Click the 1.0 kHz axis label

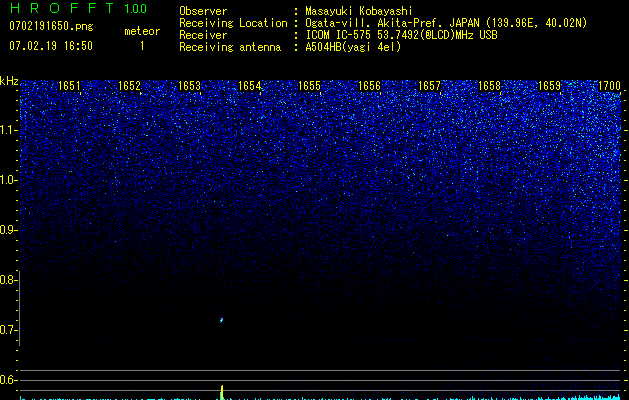(x=9, y=180)
